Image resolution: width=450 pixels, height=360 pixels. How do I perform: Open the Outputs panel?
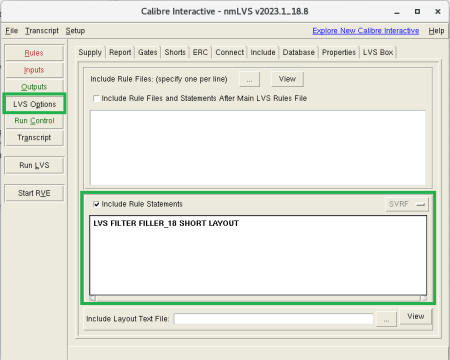(x=34, y=87)
